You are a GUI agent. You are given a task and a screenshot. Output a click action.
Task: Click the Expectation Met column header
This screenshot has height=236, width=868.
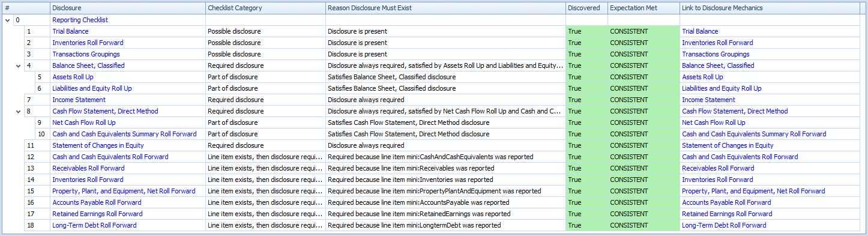[643, 8]
